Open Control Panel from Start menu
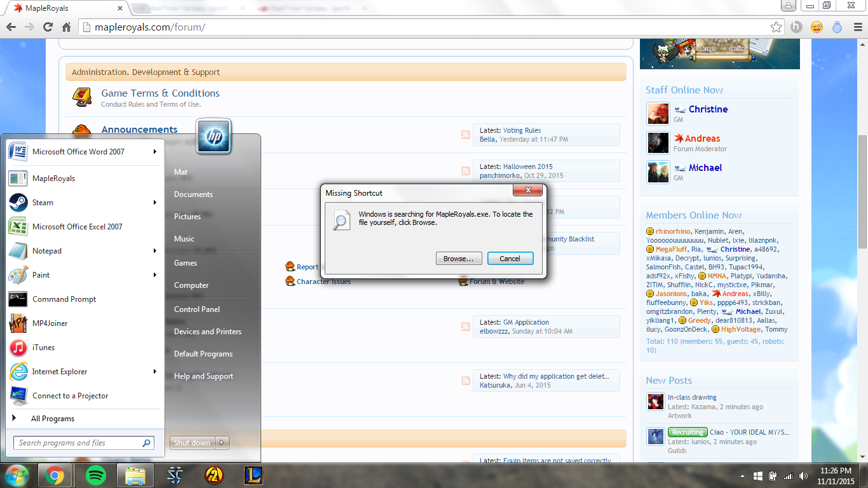 pos(197,309)
